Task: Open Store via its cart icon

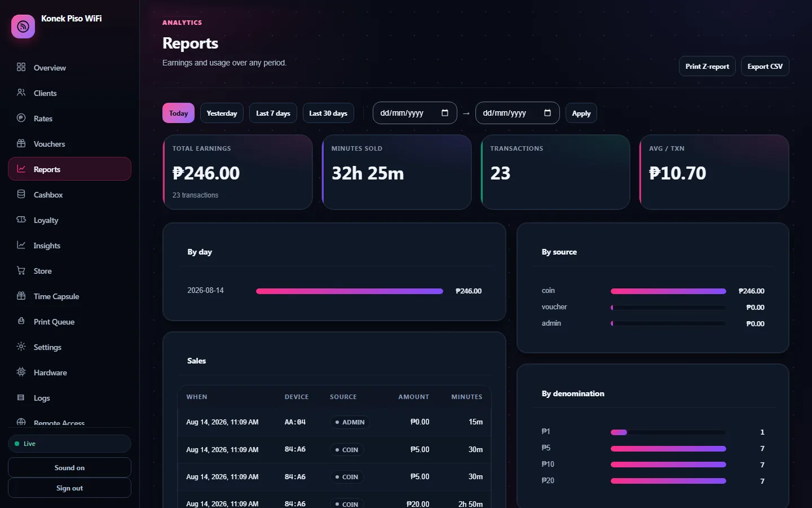Action: (21, 270)
